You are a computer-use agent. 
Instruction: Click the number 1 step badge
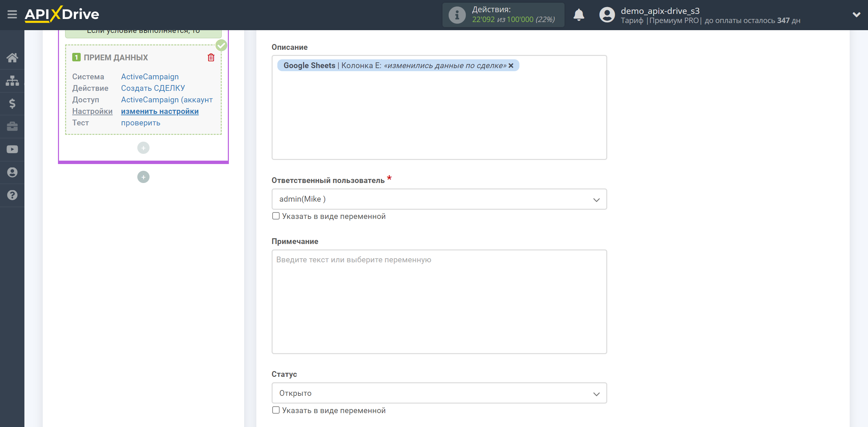(x=76, y=57)
